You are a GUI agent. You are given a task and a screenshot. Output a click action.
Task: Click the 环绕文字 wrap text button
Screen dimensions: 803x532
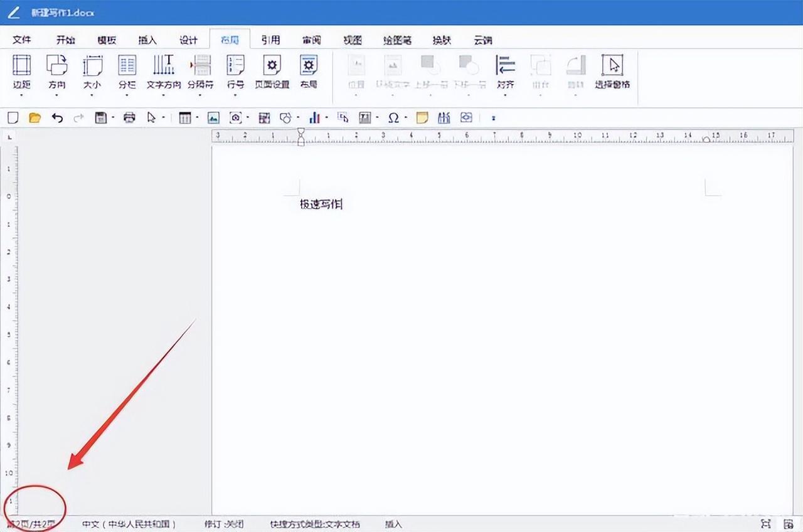[x=393, y=74]
